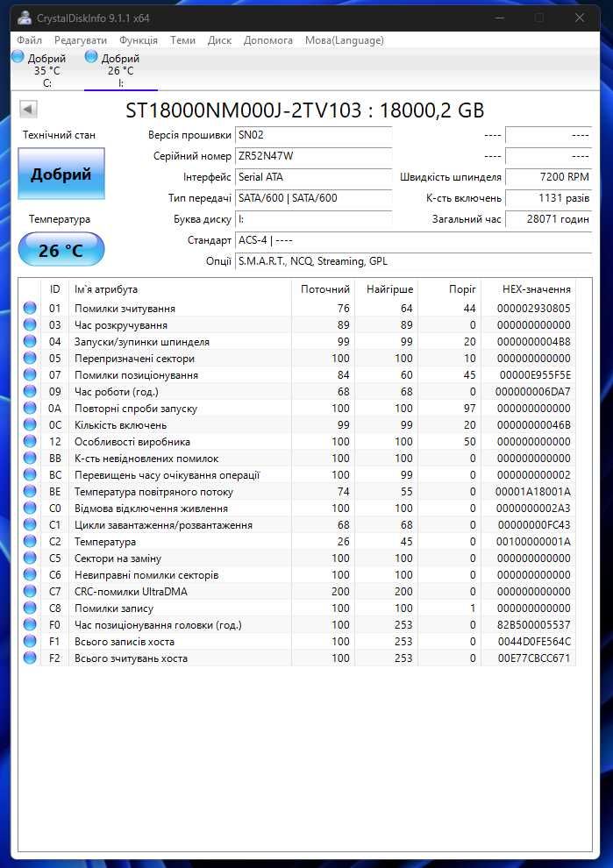Click HEX value 0044D0FE564C

[x=534, y=641]
